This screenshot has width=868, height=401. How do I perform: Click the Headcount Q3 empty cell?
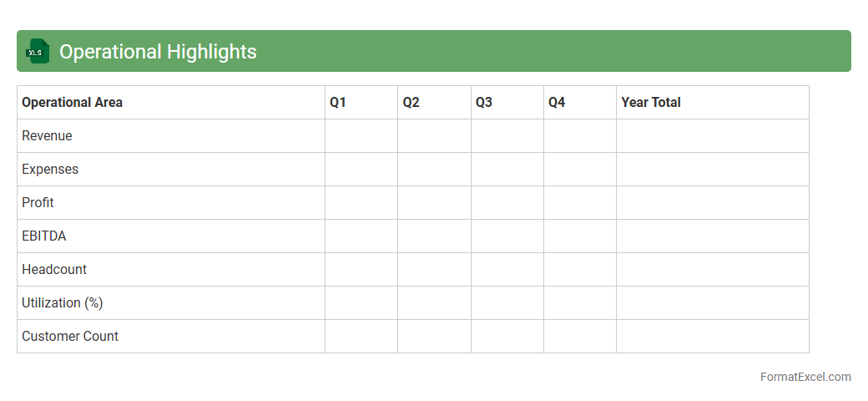[507, 270]
